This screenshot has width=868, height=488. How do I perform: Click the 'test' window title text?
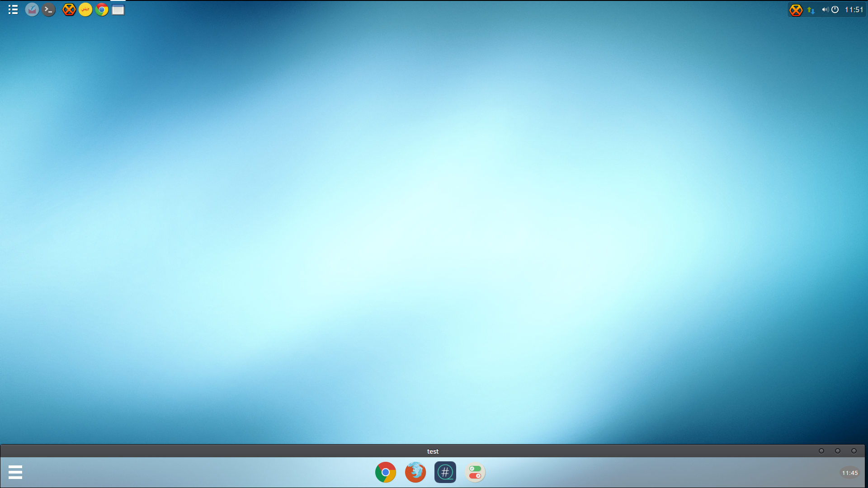point(433,451)
